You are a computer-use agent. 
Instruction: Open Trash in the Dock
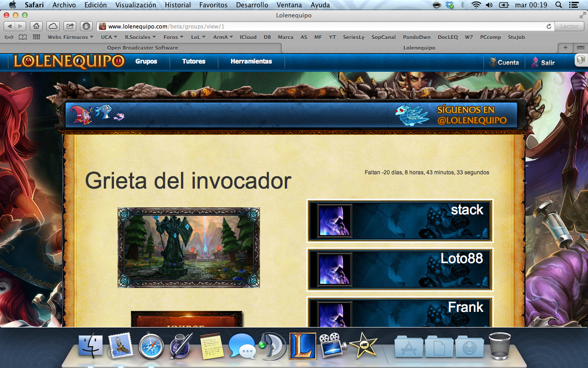click(500, 346)
